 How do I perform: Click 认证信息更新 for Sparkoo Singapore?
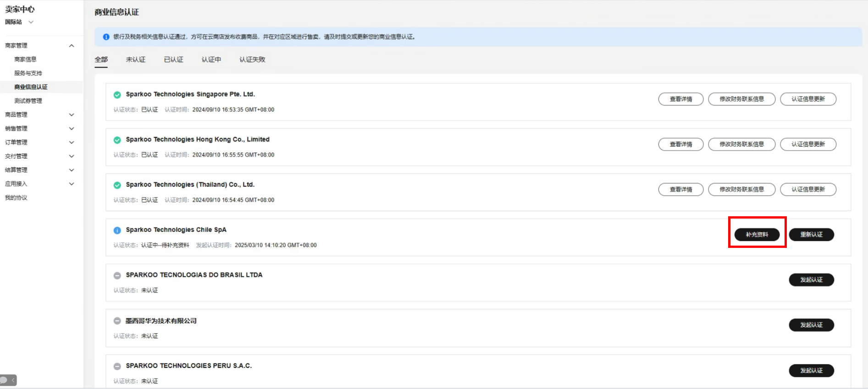coord(808,99)
